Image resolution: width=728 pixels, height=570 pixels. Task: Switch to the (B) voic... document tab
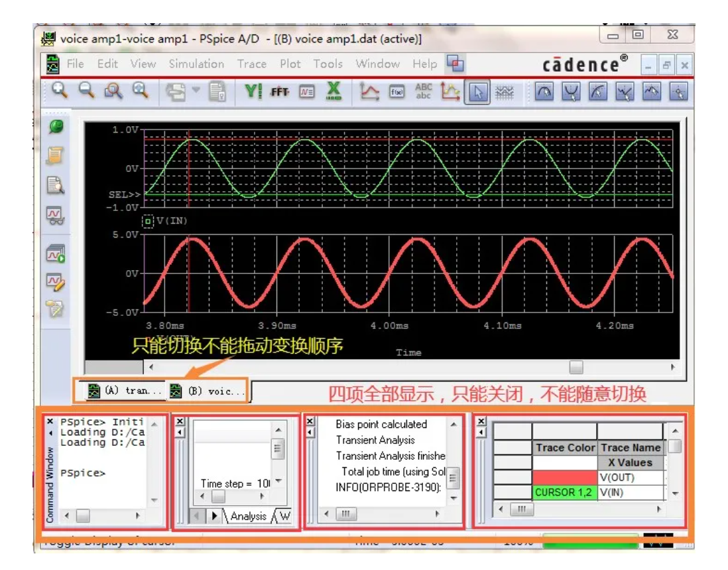pyautogui.click(x=208, y=391)
